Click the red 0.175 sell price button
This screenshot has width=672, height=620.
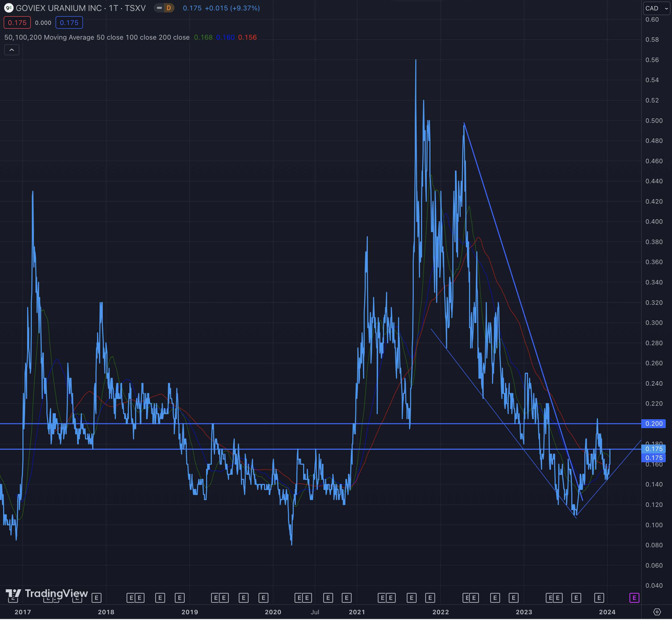pos(17,22)
